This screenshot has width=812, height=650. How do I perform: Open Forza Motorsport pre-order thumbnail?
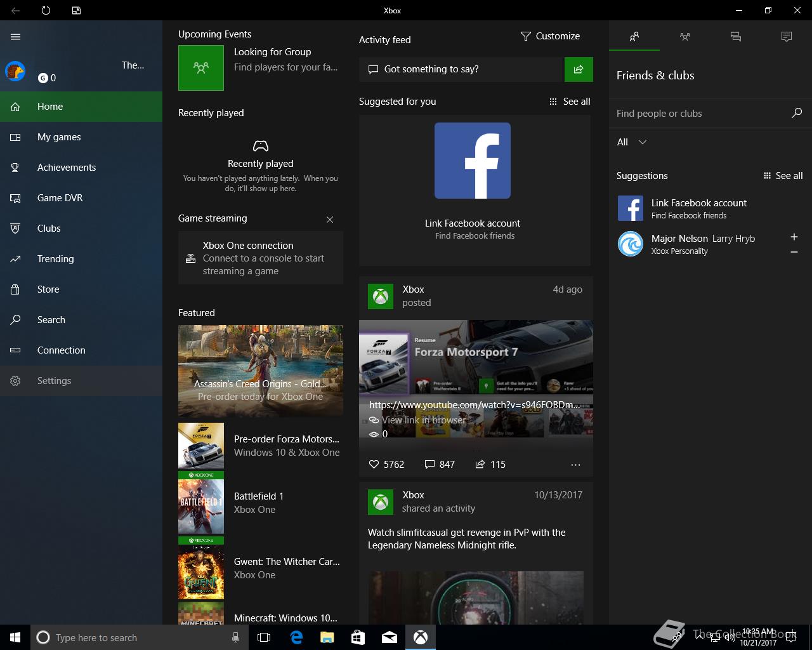(x=201, y=446)
